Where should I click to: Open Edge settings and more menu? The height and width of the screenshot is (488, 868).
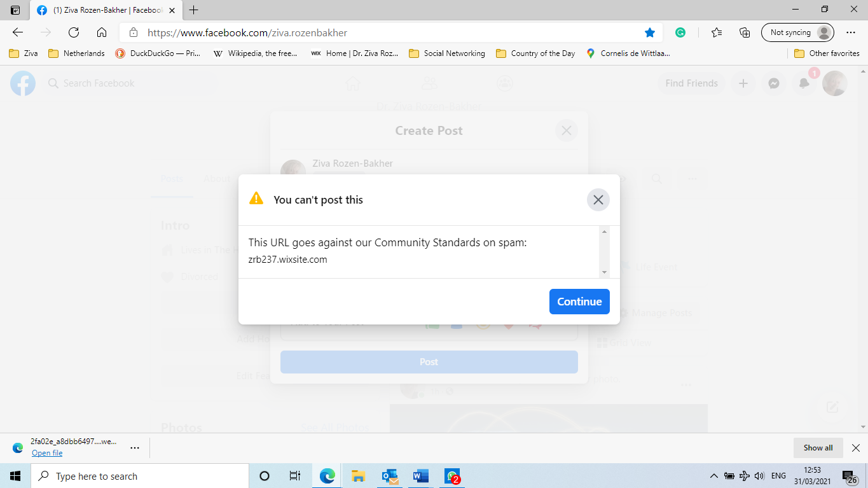click(x=851, y=32)
